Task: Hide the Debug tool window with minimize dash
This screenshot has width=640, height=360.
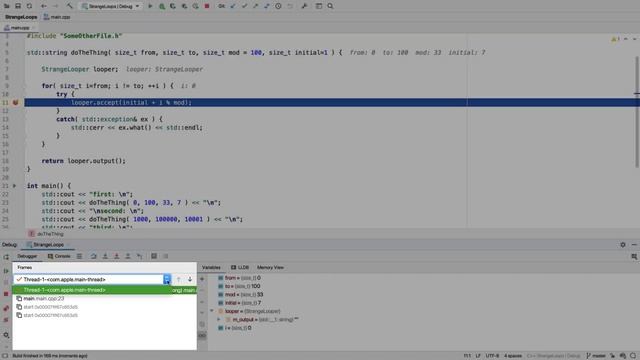Action: pos(634,244)
